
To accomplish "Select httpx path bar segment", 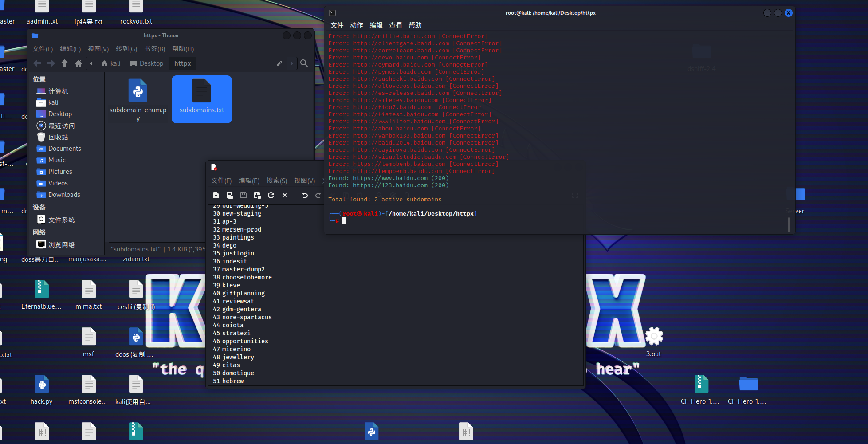I will click(182, 63).
